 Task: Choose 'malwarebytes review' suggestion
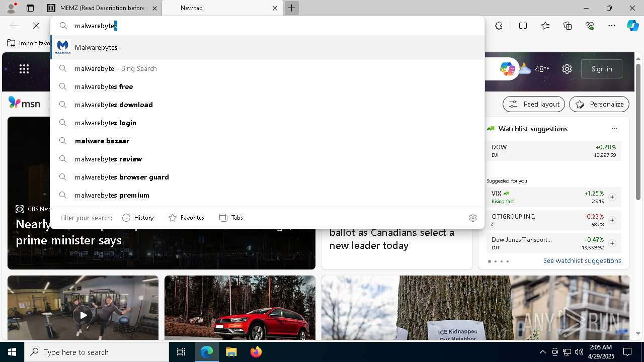[x=267, y=159]
